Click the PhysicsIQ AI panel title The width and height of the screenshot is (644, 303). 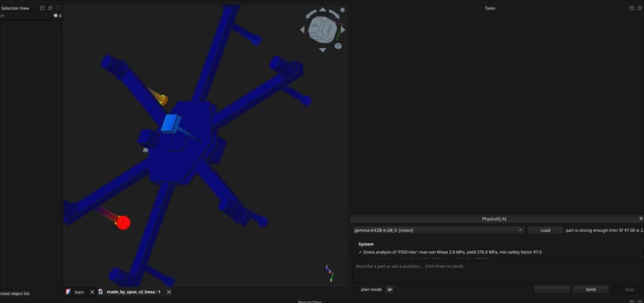494,219
